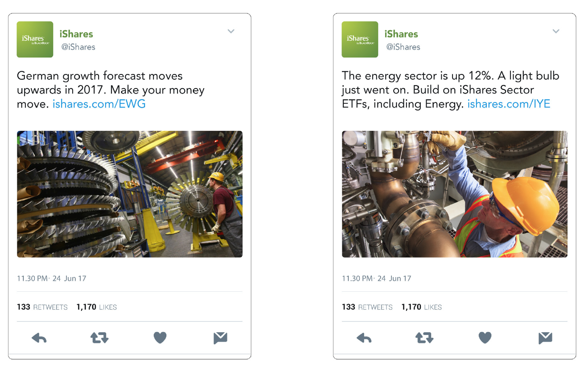
Task: Reply to the German growth forecast tweet
Action: (x=39, y=338)
